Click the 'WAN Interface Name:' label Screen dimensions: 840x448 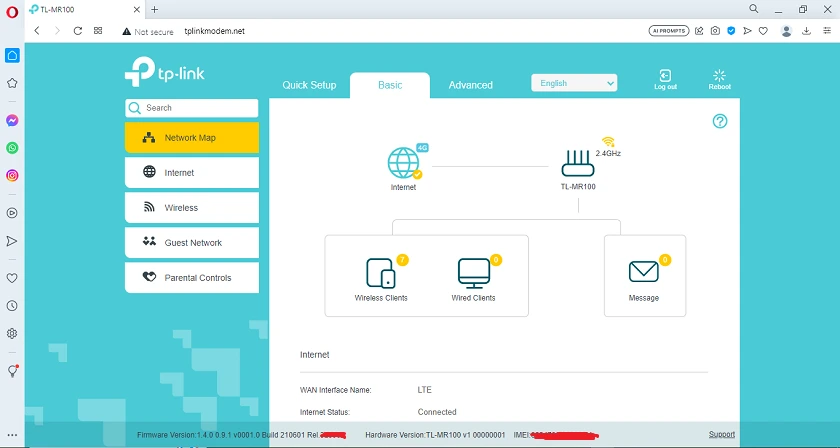click(335, 390)
